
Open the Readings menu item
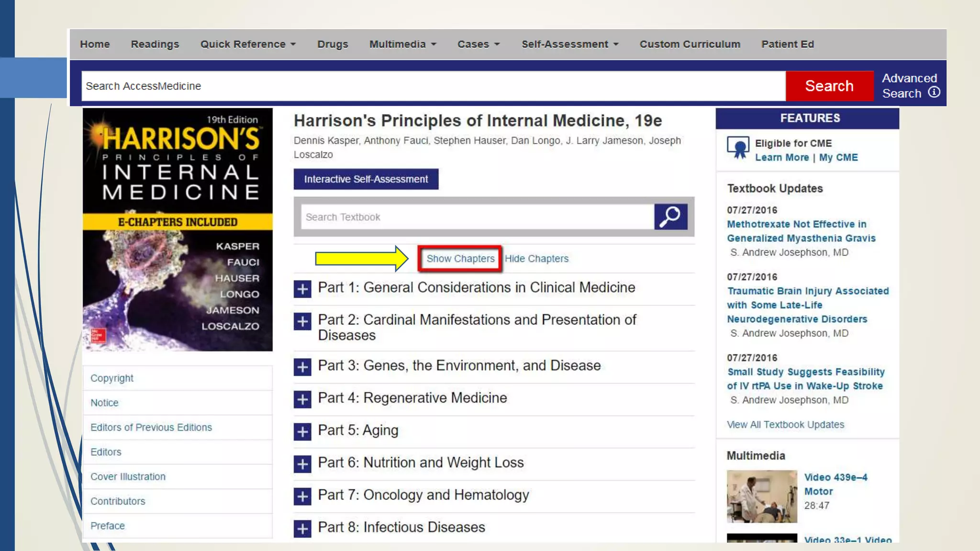pos(155,44)
